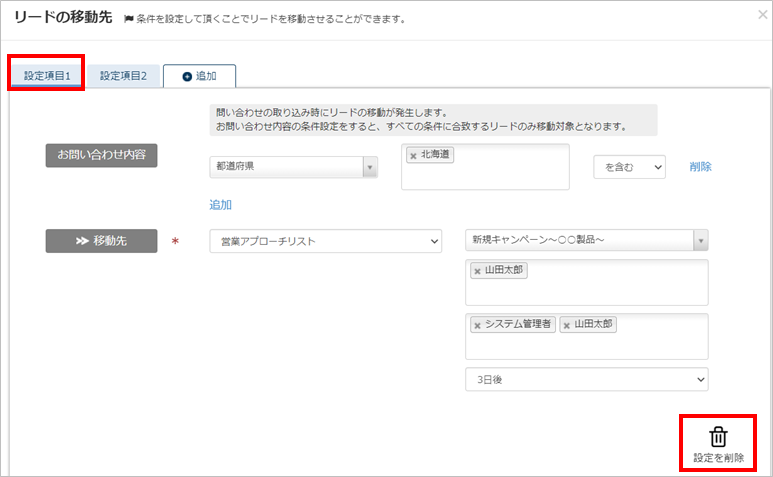The width and height of the screenshot is (773, 477).
Task: Click the 削除 link for the condition
Action: click(700, 167)
